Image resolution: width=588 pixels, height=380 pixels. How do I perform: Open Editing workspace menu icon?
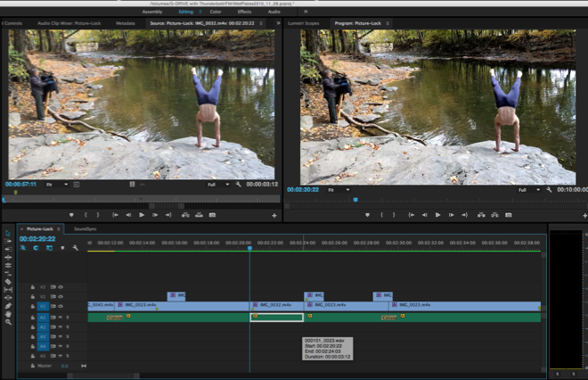(x=200, y=12)
